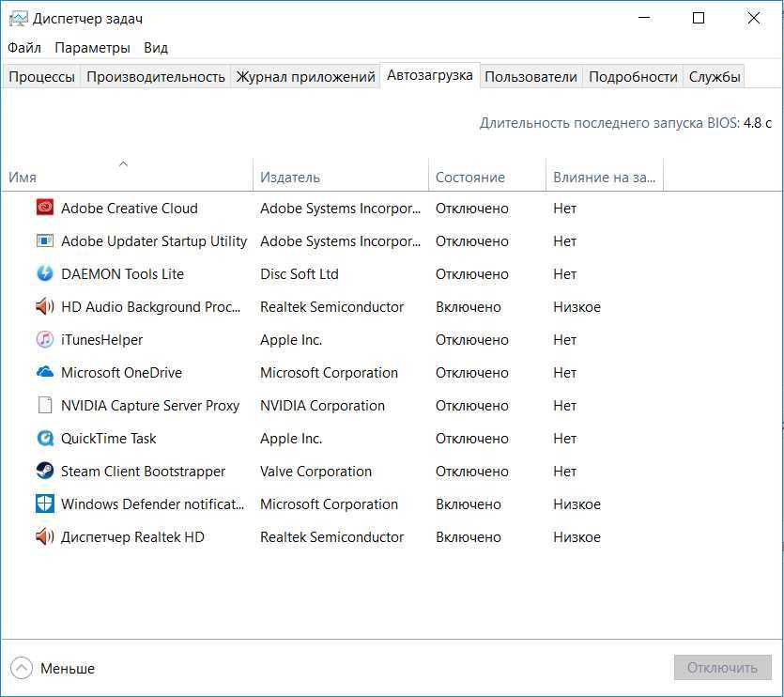The width and height of the screenshot is (784, 697).
Task: Switch to the Процессы tab
Action: 41,76
